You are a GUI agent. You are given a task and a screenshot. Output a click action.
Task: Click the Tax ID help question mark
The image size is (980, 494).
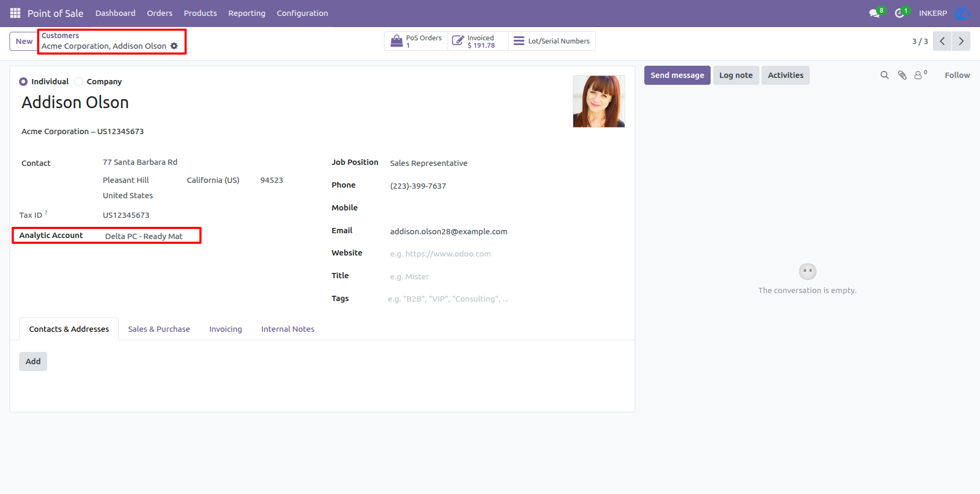point(46,213)
